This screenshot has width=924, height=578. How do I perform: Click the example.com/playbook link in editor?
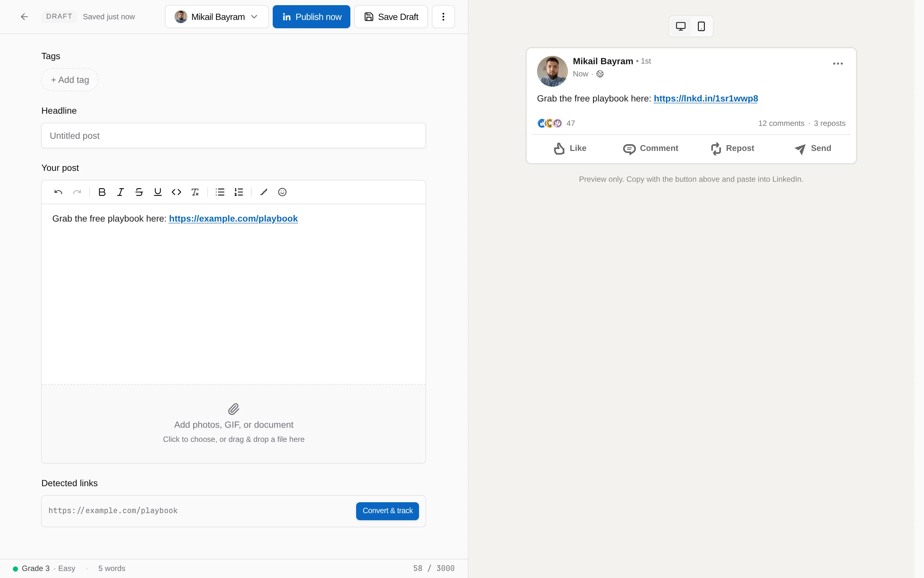tap(233, 219)
